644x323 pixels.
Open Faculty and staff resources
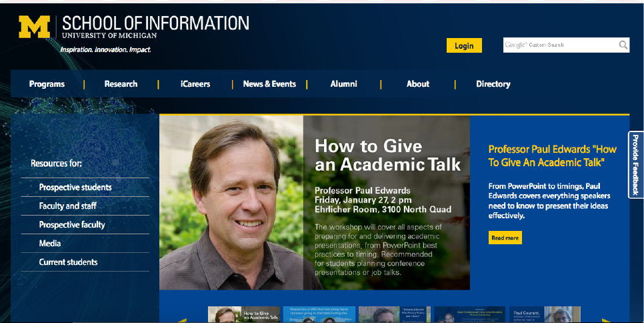click(x=68, y=206)
